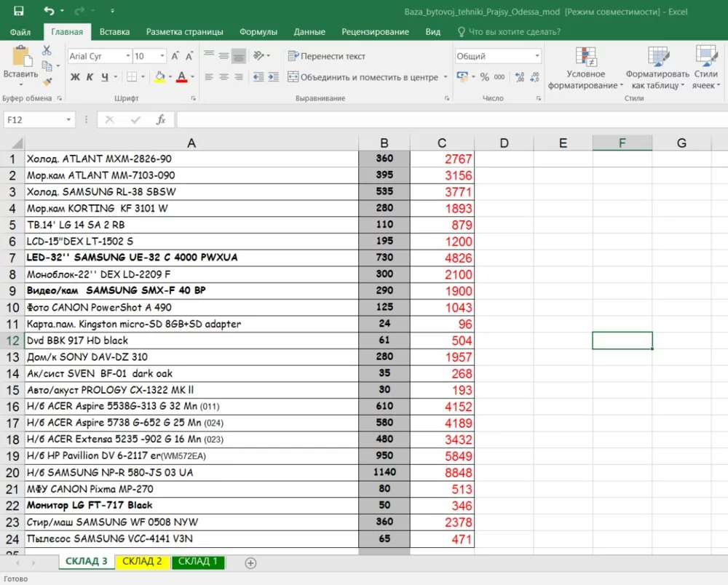Open the Общий number format dropdown
Image resolution: width=728 pixels, height=585 pixels.
pos(537,56)
